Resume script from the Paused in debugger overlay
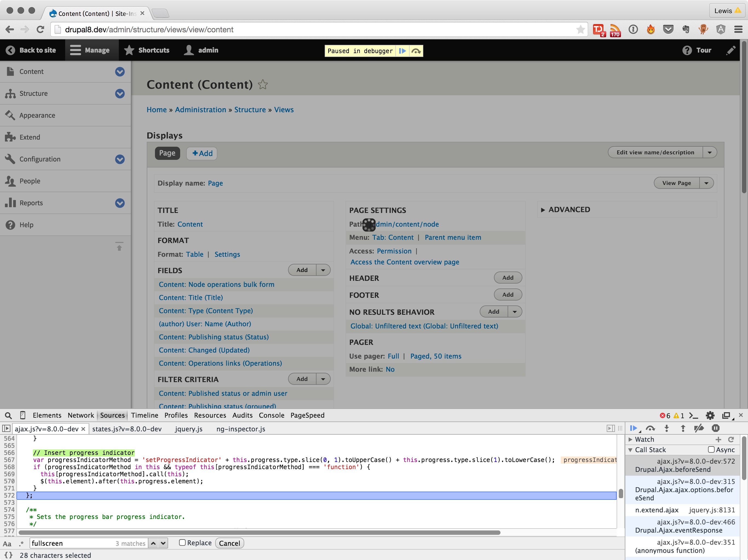This screenshot has width=748, height=560. [x=402, y=51]
